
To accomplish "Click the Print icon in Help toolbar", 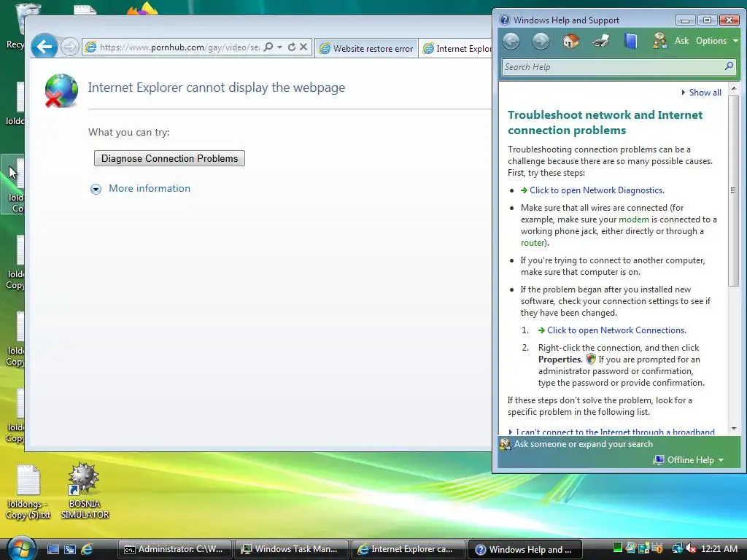I will click(601, 41).
